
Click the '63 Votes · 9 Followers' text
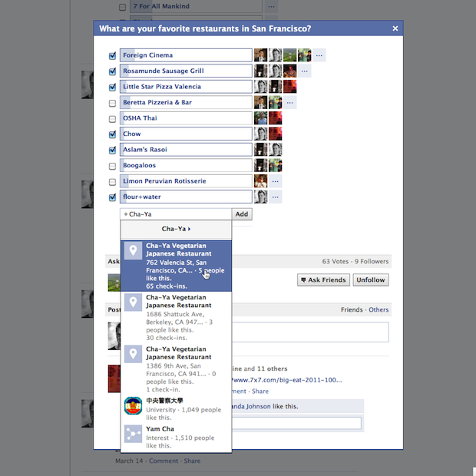tap(355, 261)
